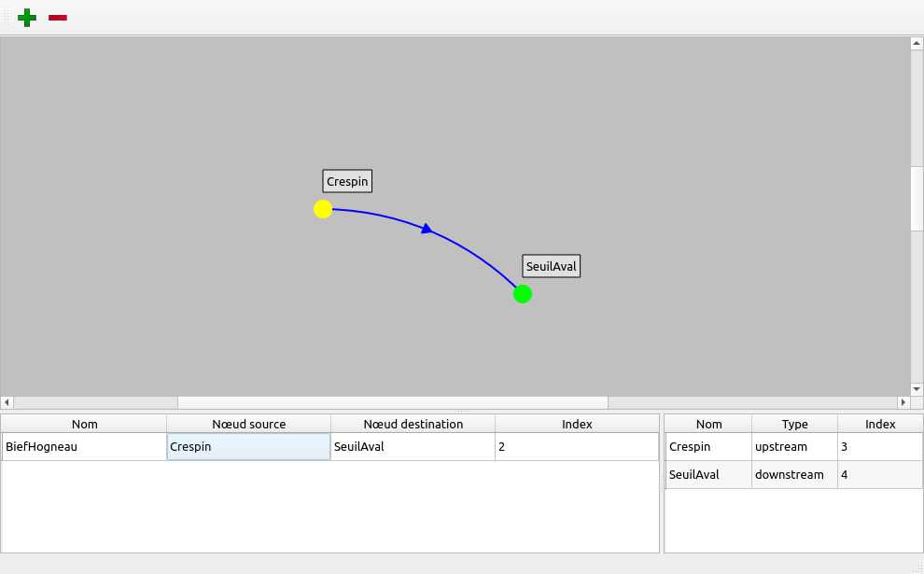
Task: Sort the reach table by Nom
Action: (x=84, y=424)
